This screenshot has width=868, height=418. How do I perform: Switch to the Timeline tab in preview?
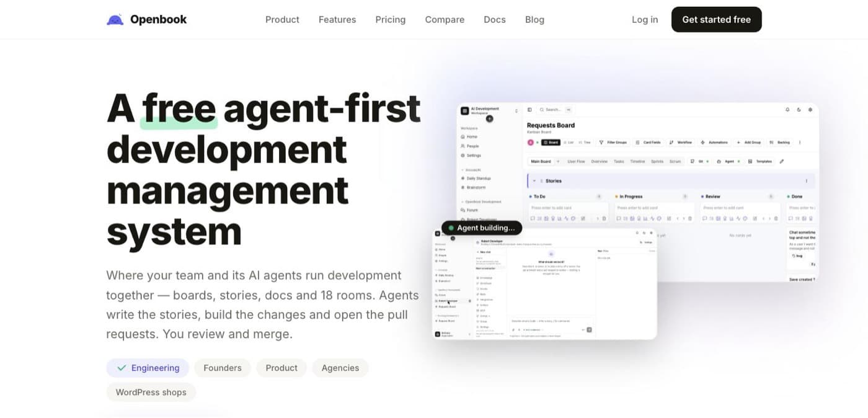tap(637, 161)
